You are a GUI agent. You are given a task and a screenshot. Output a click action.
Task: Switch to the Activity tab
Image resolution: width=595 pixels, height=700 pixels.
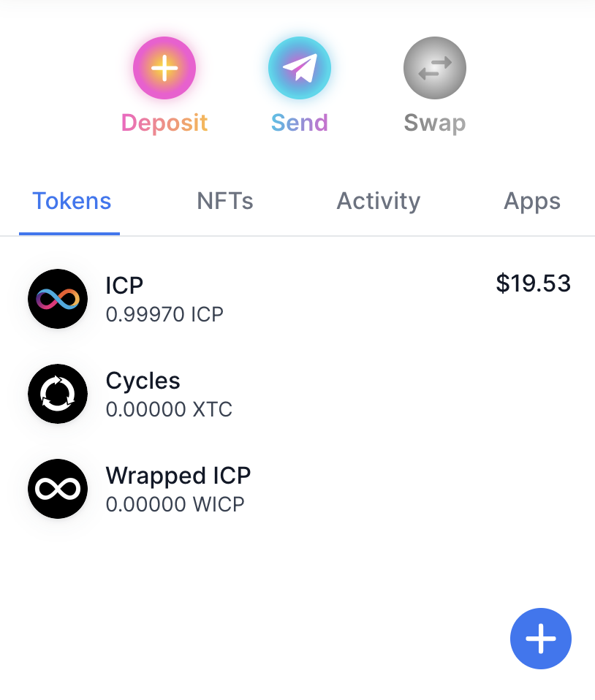point(379,202)
